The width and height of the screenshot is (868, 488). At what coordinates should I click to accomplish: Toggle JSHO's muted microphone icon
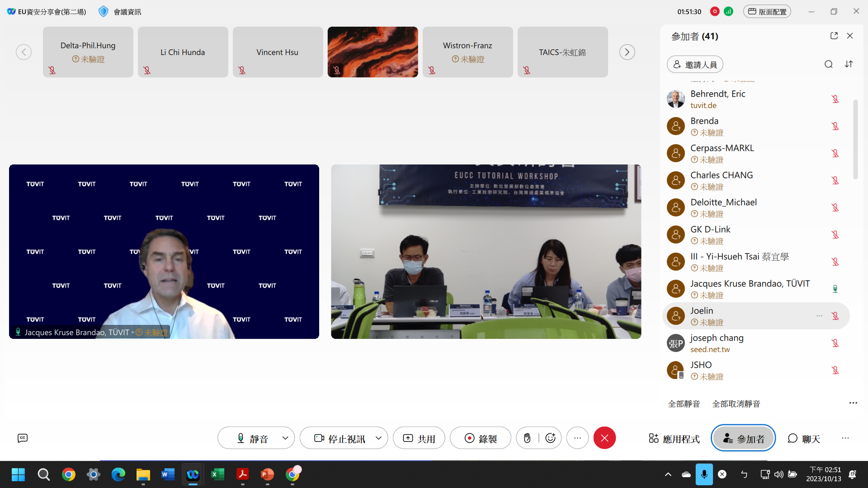click(x=835, y=370)
